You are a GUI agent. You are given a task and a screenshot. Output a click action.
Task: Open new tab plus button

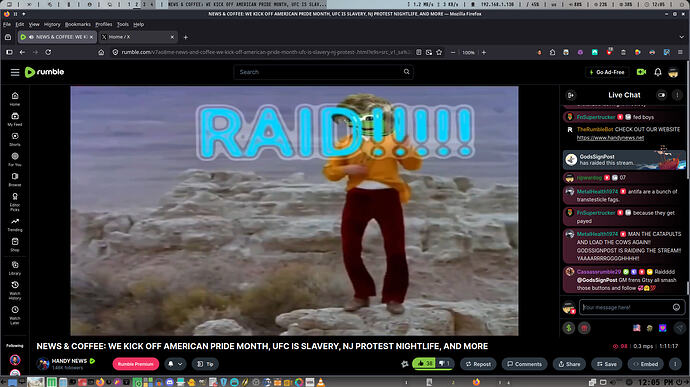pyautogui.click(x=185, y=37)
